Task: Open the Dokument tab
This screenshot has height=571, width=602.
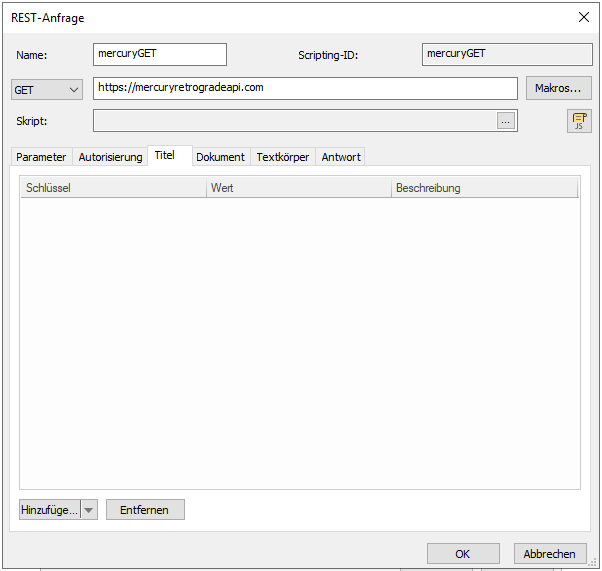Action: (220, 157)
